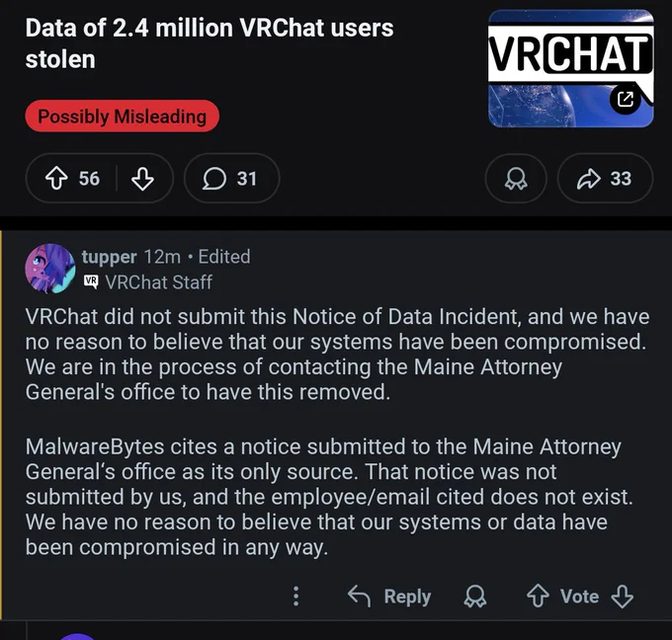Give an award to the post

pos(516,178)
